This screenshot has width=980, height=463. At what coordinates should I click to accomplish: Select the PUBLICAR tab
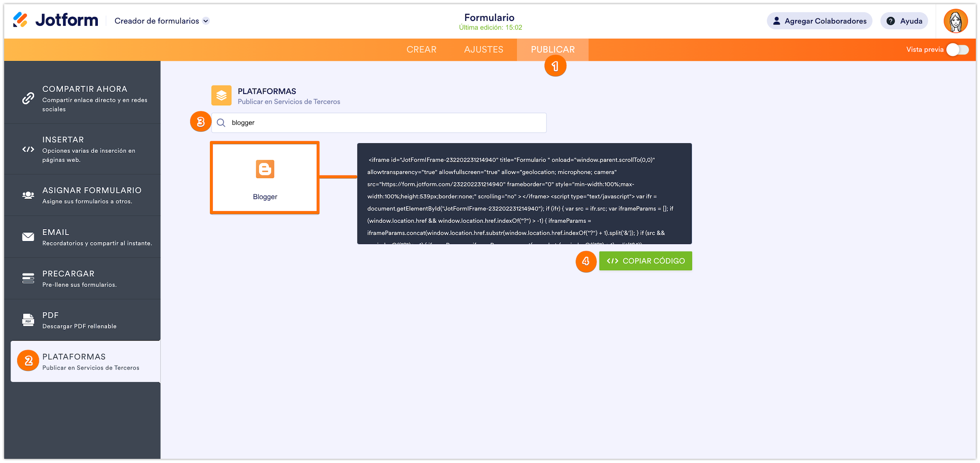point(552,50)
